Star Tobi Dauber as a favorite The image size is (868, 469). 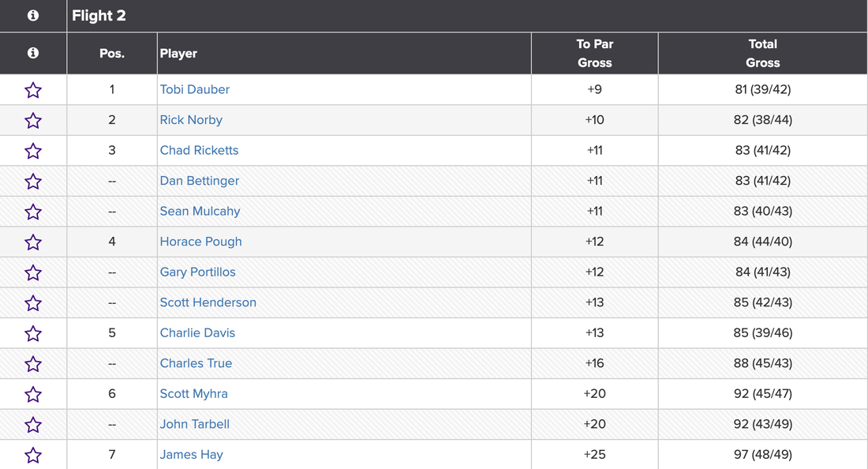(33, 90)
